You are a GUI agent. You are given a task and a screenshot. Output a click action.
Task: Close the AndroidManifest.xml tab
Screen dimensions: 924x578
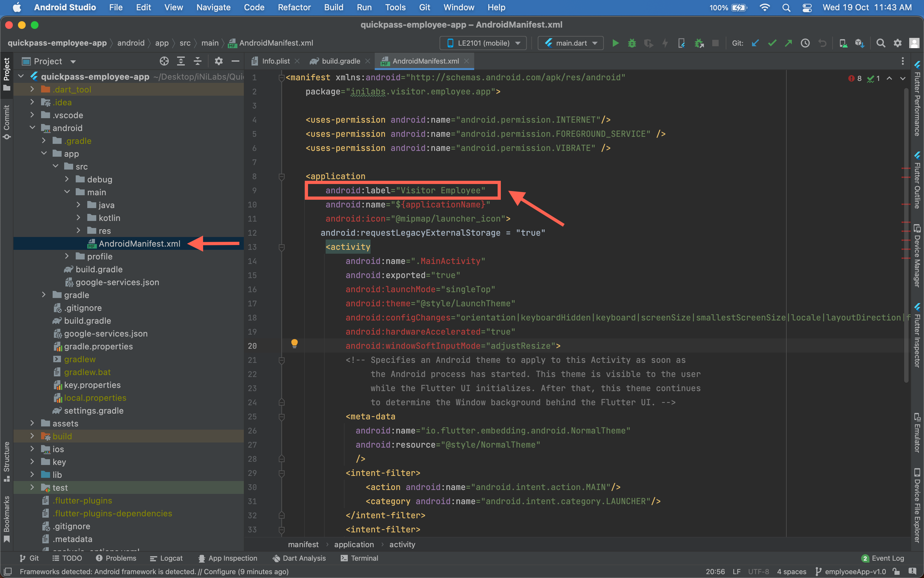coord(466,61)
